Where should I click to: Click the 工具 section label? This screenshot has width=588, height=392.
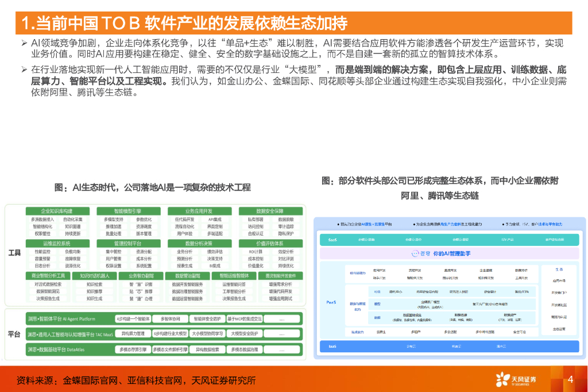point(14,253)
